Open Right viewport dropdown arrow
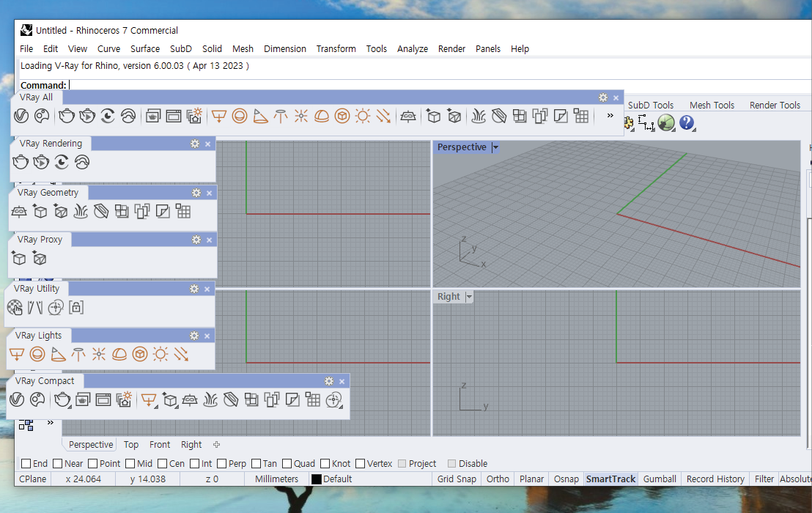 (469, 297)
